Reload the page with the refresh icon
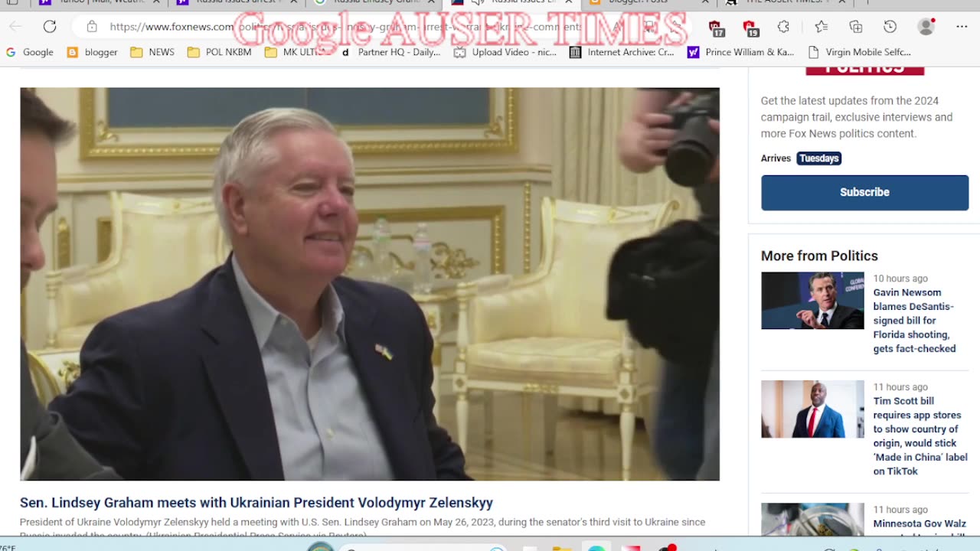This screenshot has height=551, width=980. pyautogui.click(x=50, y=27)
